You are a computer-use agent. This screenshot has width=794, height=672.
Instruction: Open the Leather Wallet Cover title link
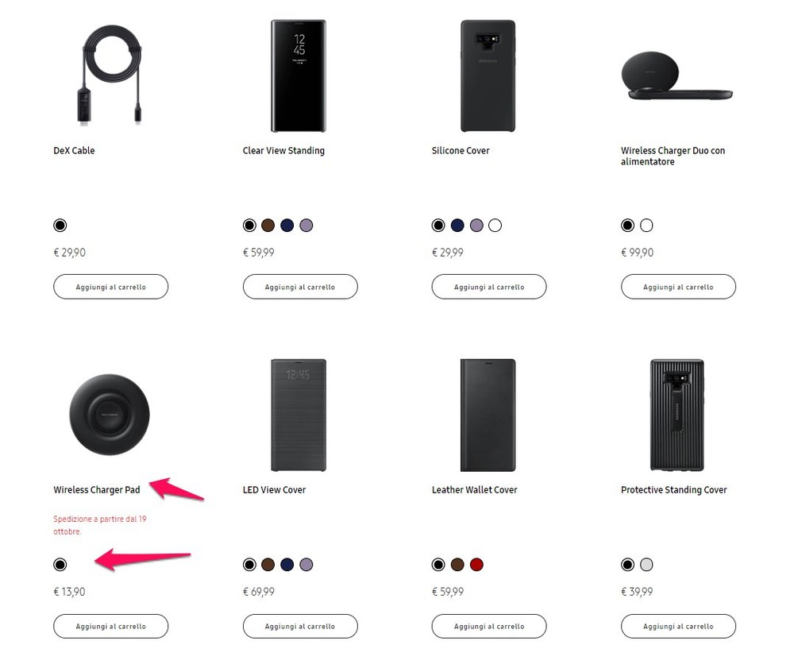[475, 489]
